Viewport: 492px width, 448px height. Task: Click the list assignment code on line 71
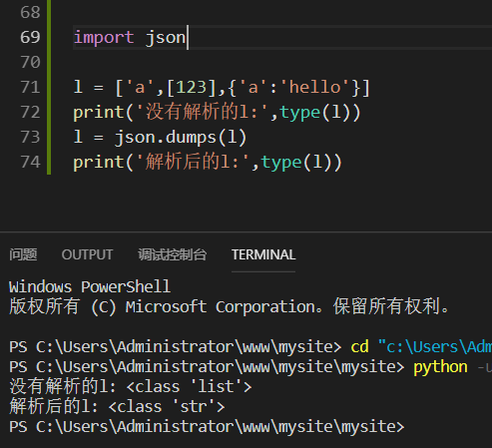tap(222, 88)
